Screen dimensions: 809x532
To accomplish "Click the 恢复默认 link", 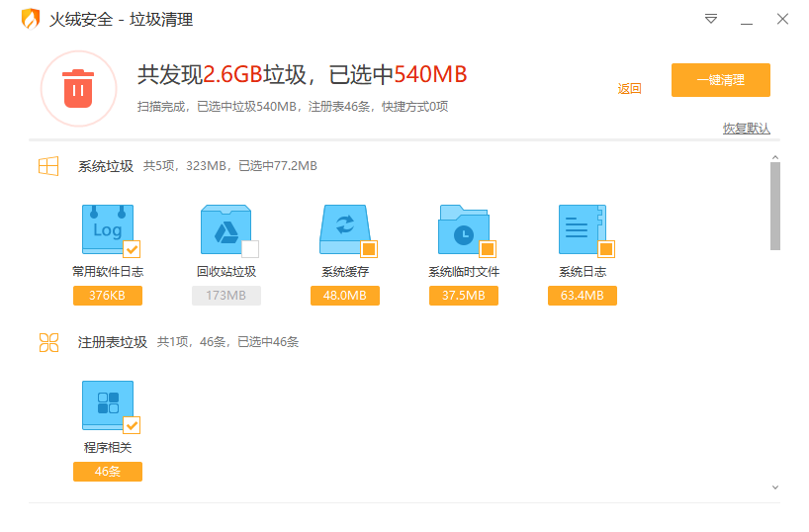I will tap(746, 129).
